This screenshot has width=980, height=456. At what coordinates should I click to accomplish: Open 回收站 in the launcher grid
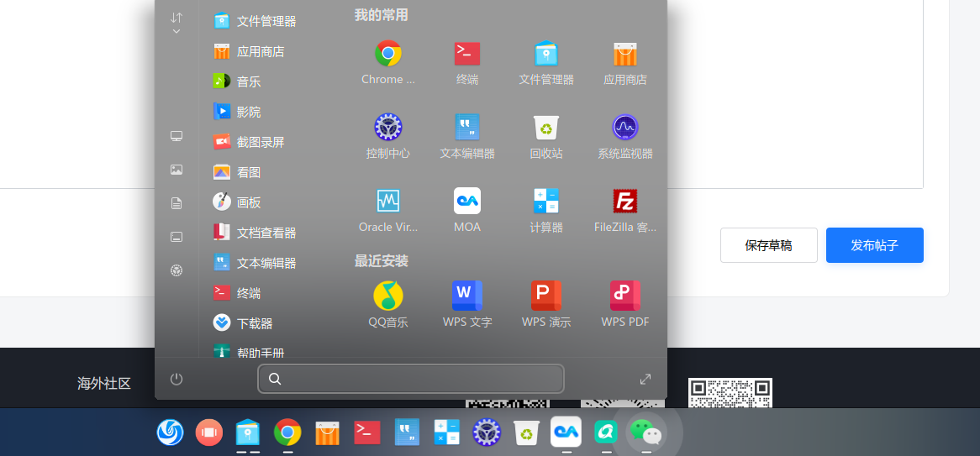click(546, 136)
